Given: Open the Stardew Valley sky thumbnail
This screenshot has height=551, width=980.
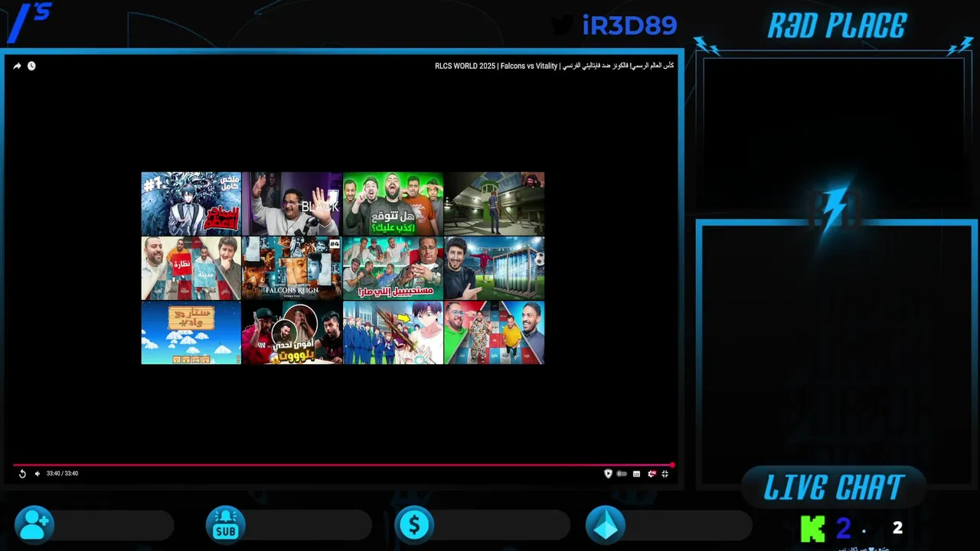Looking at the screenshot, I should 191,333.
